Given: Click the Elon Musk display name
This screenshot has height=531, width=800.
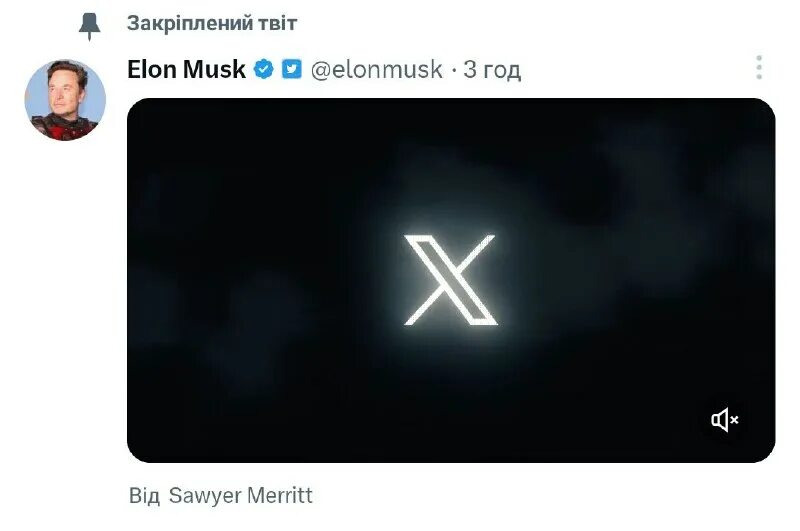Looking at the screenshot, I should coord(187,70).
